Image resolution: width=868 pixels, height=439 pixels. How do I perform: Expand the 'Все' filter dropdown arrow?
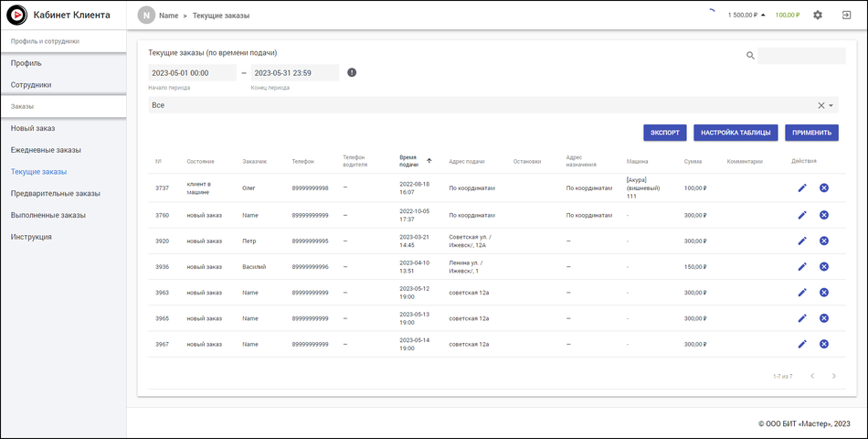coord(831,105)
